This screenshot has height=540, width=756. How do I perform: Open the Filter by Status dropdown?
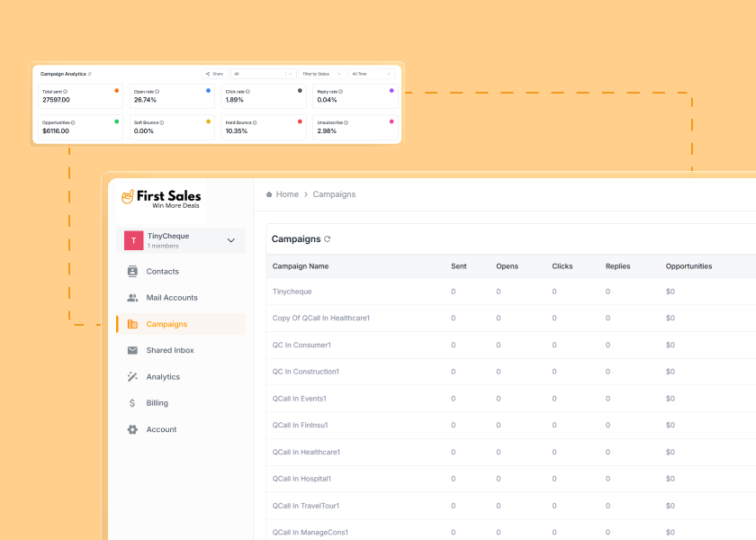point(321,74)
